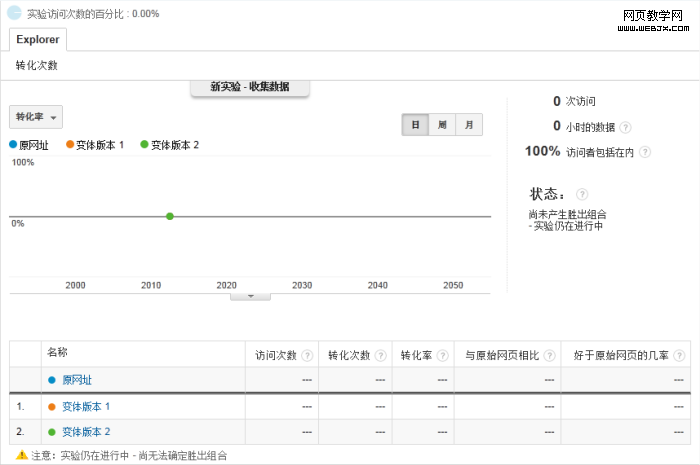Switch chart granularity to 月 (month)
Viewport: 700px width, 465px height.
pos(469,125)
